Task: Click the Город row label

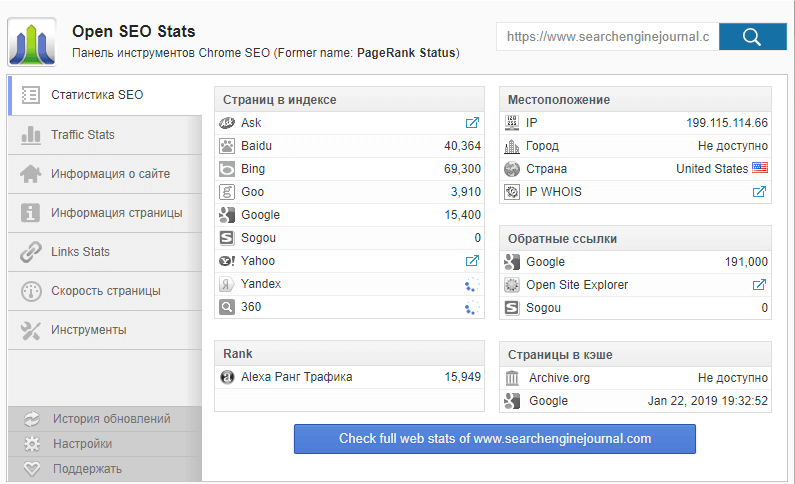Action: [x=543, y=146]
